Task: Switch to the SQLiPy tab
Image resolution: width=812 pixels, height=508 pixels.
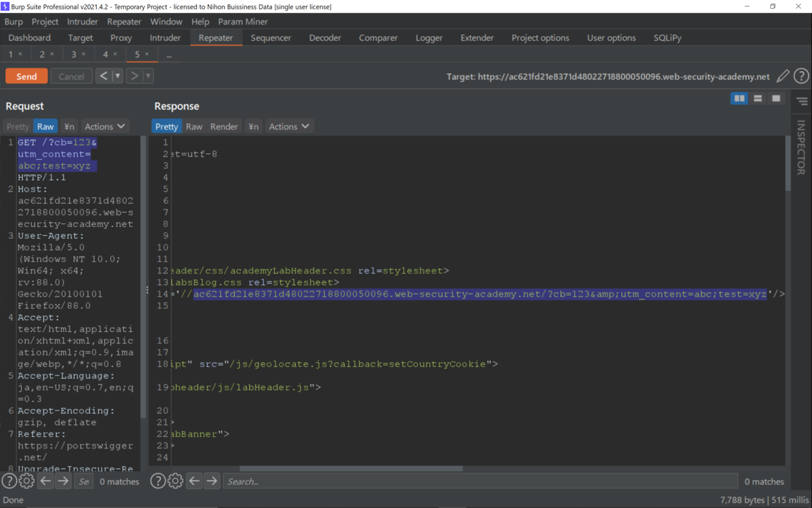Action: [x=667, y=38]
